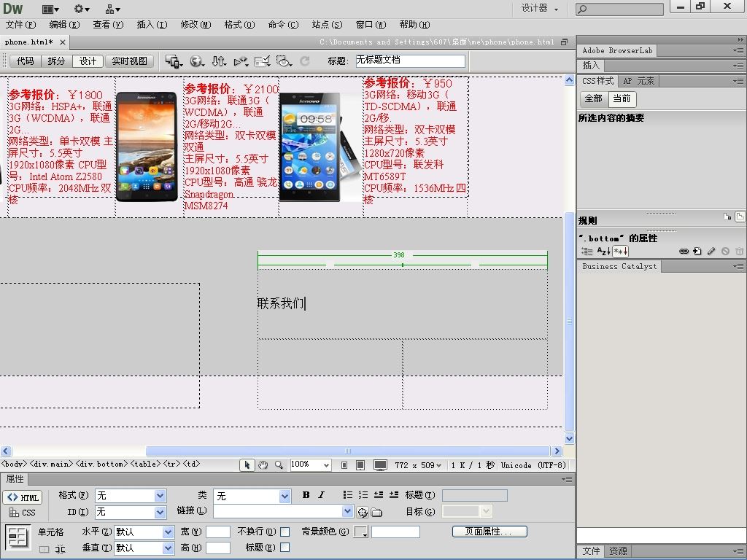
Task: Open the background color swatch picker
Action: point(361,532)
